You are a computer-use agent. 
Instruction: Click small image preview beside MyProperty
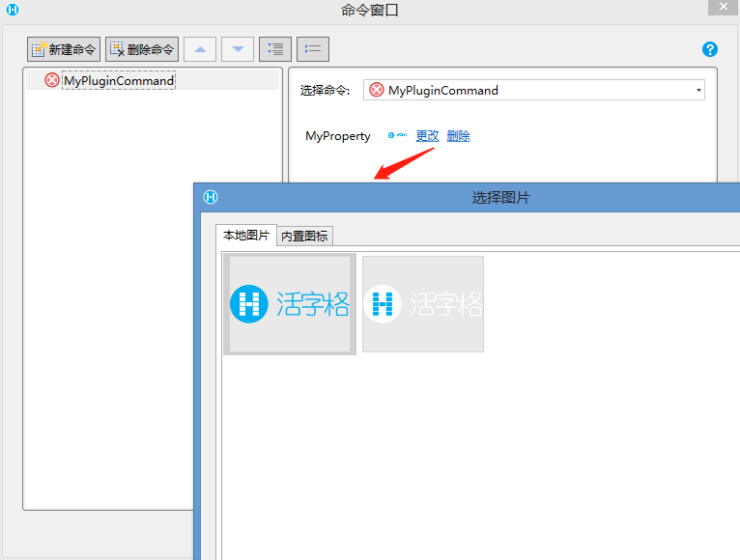(x=397, y=135)
